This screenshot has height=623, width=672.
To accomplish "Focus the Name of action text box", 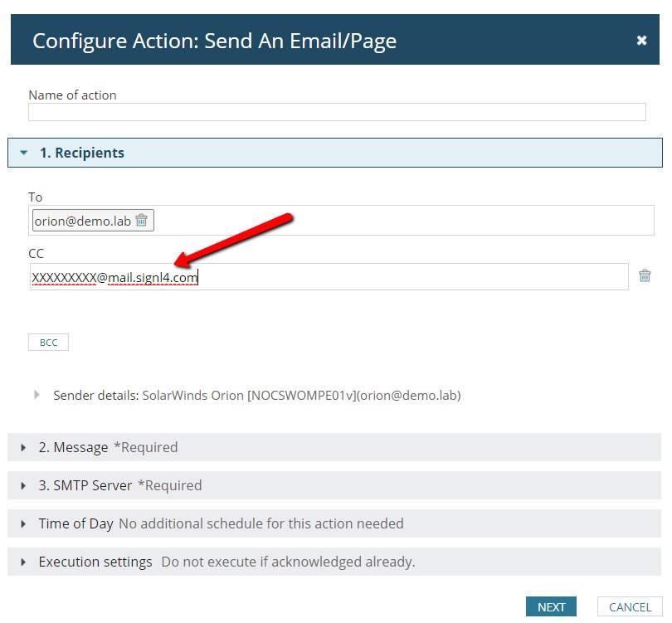I will pos(337,112).
